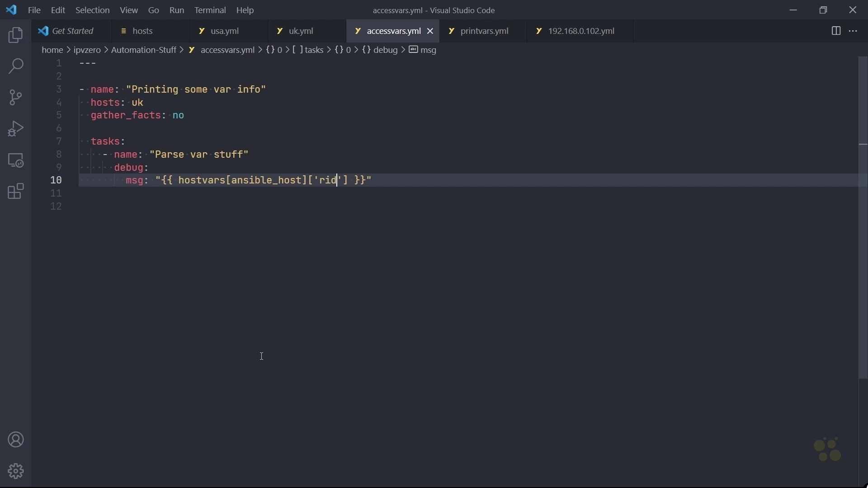Switch to the hosts tab
Viewport: 868px width, 488px height.
coord(151,31)
